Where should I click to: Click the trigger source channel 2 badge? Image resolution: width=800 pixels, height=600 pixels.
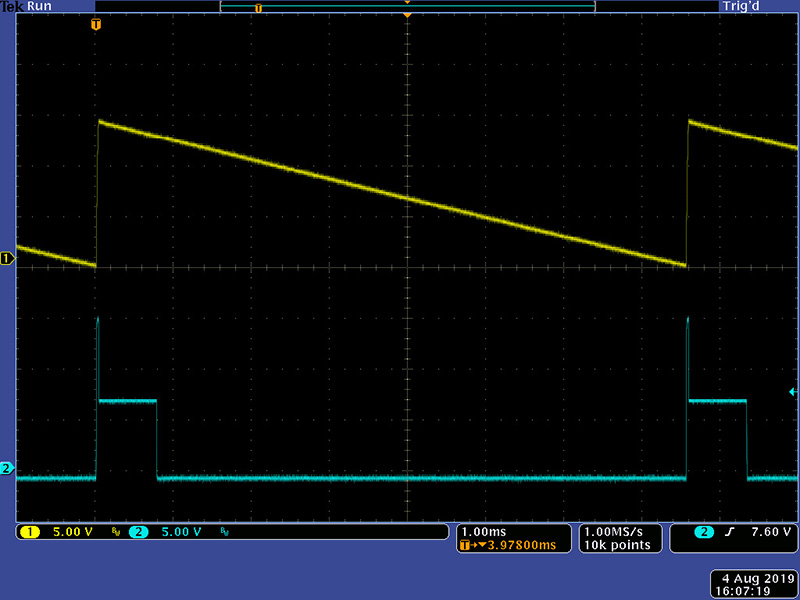(x=706, y=532)
